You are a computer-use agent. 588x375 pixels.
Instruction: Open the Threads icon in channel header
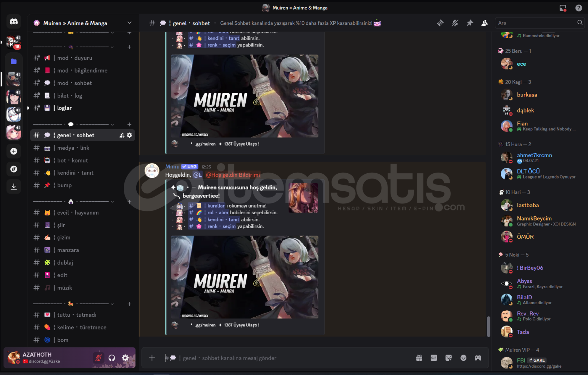[x=440, y=23]
